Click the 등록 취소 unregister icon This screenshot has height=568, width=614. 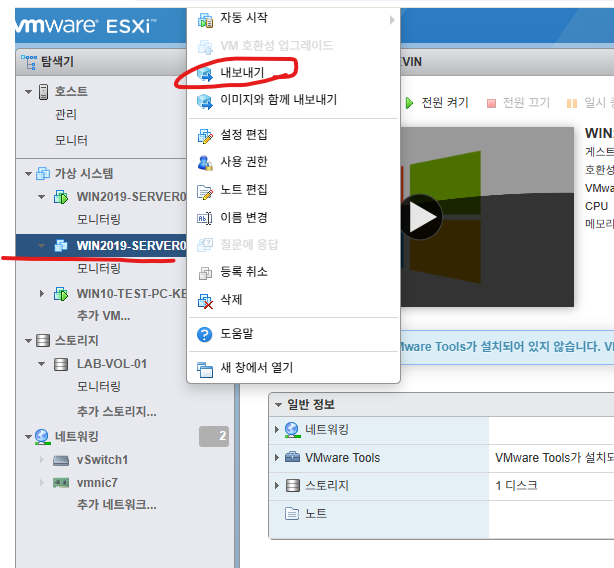[205, 273]
